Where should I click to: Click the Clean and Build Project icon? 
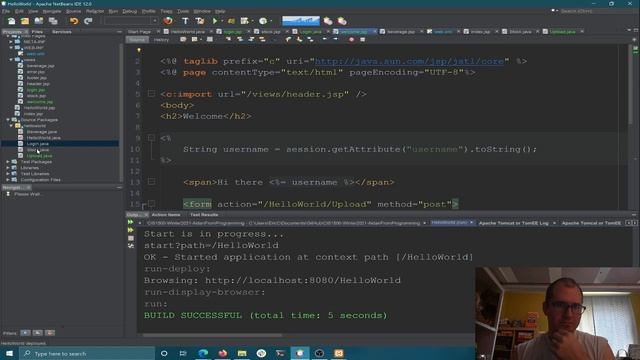200,21
